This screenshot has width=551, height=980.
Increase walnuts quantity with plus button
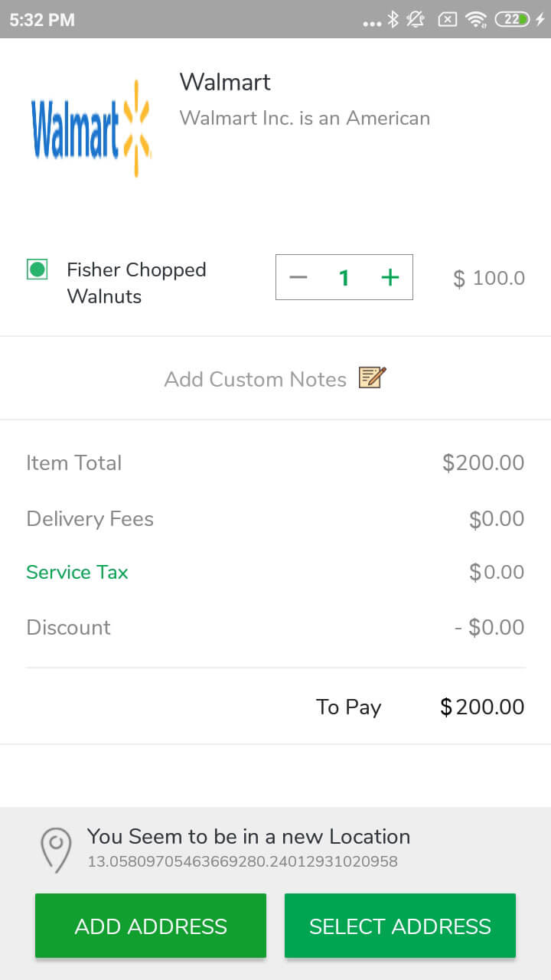tap(390, 277)
